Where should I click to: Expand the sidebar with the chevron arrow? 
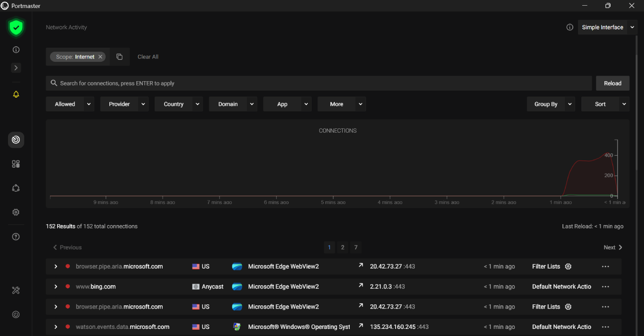tap(16, 68)
